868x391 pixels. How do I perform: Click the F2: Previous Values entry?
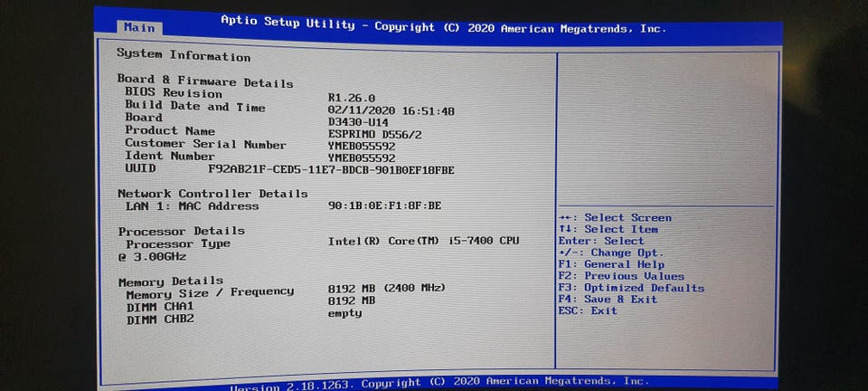[621, 276]
